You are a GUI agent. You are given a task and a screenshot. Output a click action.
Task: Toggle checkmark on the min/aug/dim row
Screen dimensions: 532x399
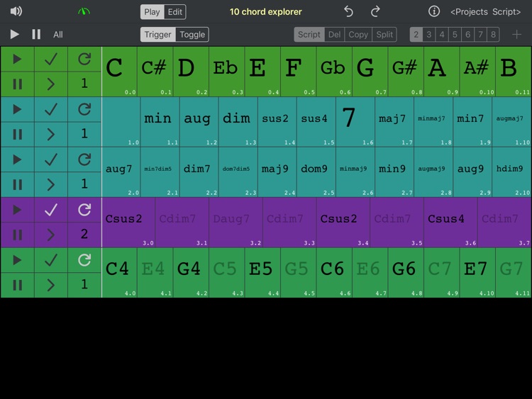51,110
